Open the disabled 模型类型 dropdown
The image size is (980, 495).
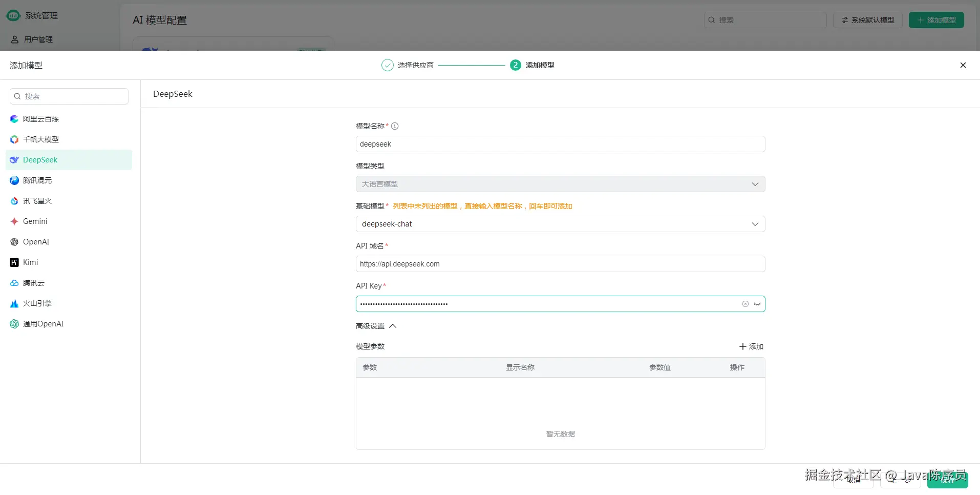coord(561,184)
